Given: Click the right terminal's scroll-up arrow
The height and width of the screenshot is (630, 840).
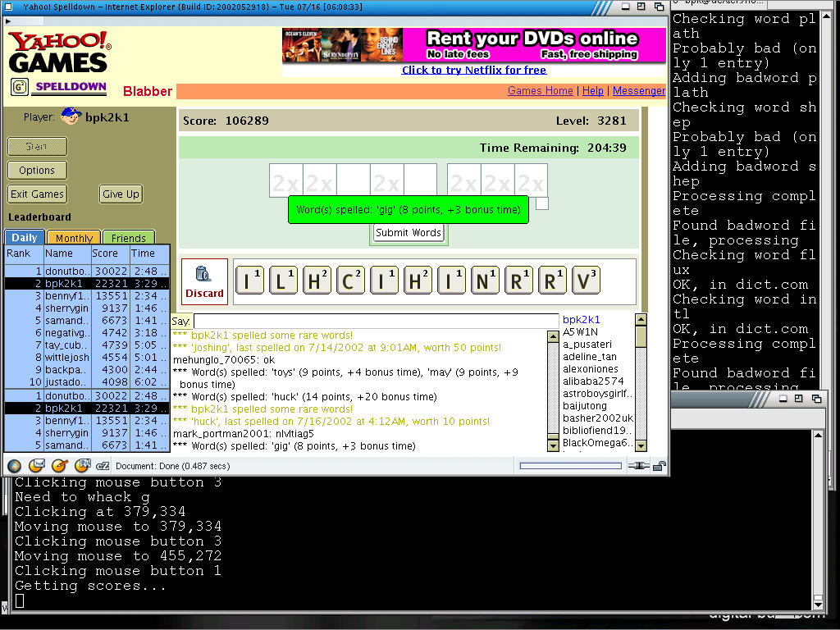Looking at the screenshot, I should point(827,16).
